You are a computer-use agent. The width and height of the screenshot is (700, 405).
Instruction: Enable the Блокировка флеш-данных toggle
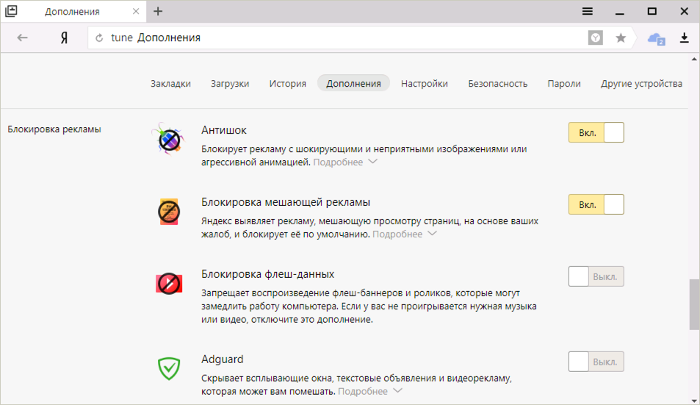tap(596, 276)
